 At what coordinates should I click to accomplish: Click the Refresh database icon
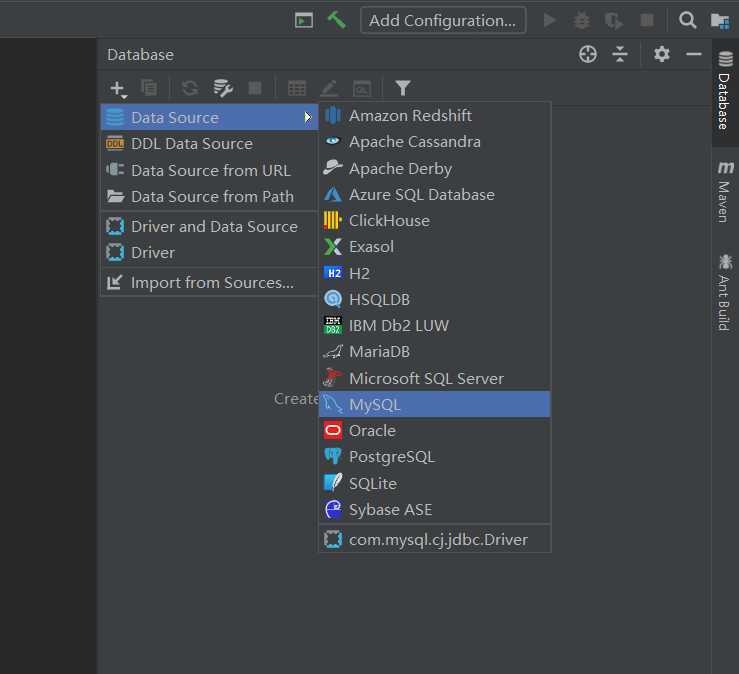(189, 88)
